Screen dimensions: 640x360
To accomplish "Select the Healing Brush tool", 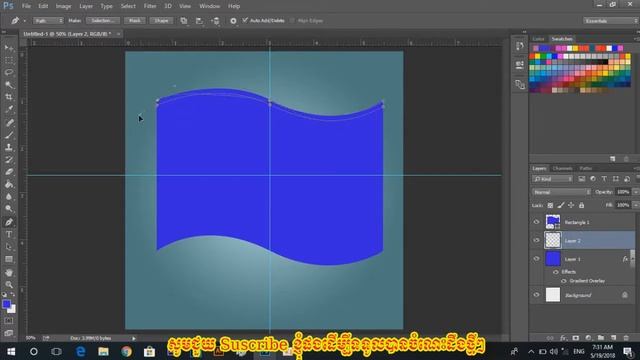I will [9, 122].
